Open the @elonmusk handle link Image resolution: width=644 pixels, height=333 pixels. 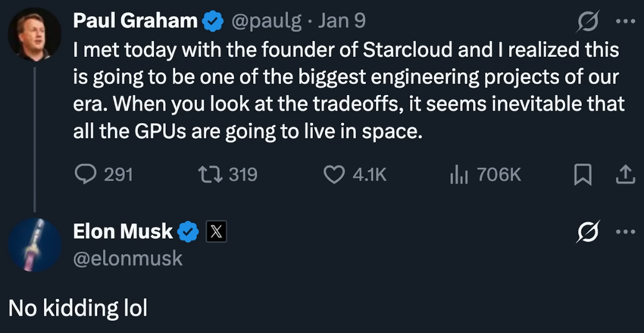pos(127,258)
